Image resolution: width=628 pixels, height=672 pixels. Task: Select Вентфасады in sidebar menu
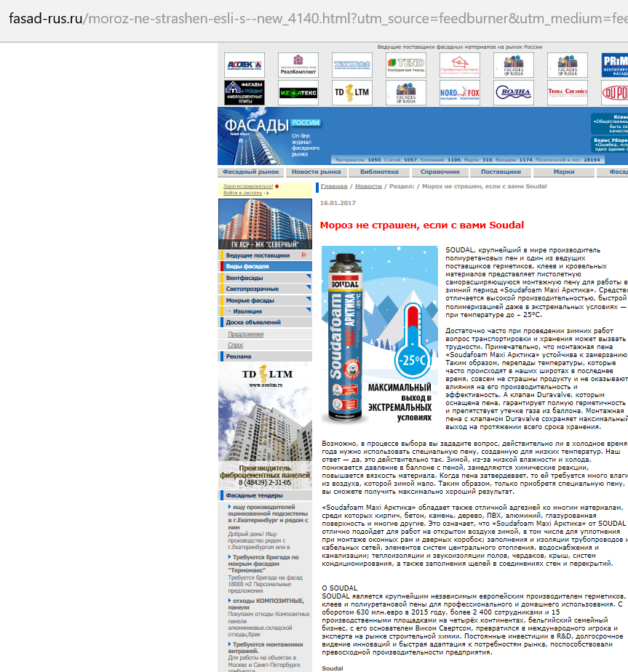[x=265, y=278]
